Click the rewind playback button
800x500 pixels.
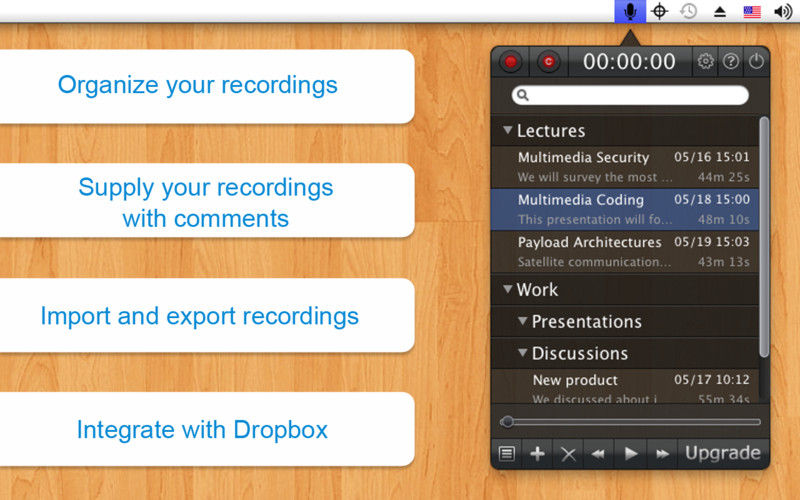598,453
